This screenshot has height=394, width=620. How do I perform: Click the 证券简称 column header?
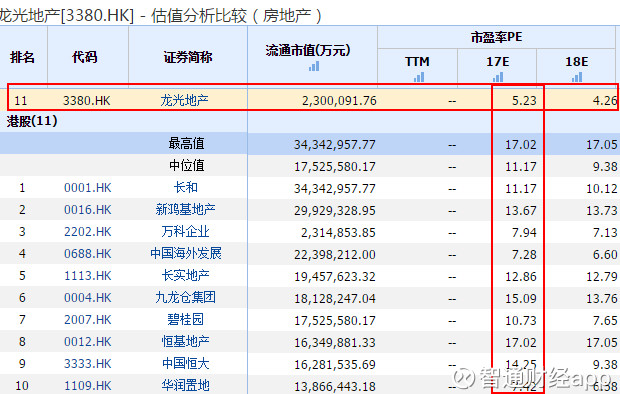pyautogui.click(x=188, y=57)
